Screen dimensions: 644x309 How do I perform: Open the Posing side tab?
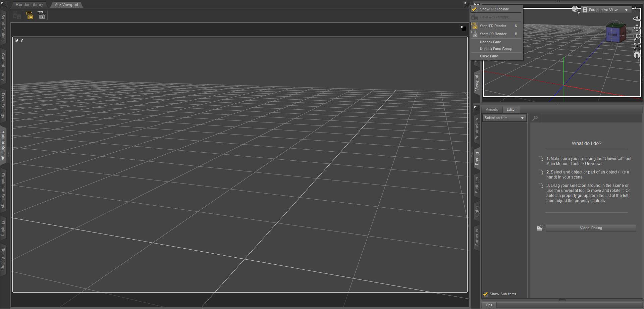click(477, 158)
